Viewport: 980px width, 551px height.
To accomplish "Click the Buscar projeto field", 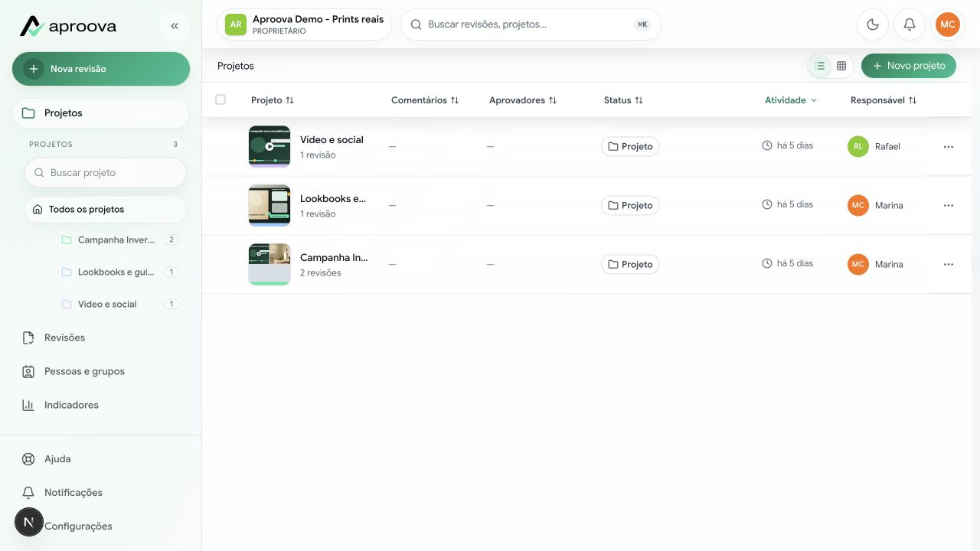I will pos(106,173).
